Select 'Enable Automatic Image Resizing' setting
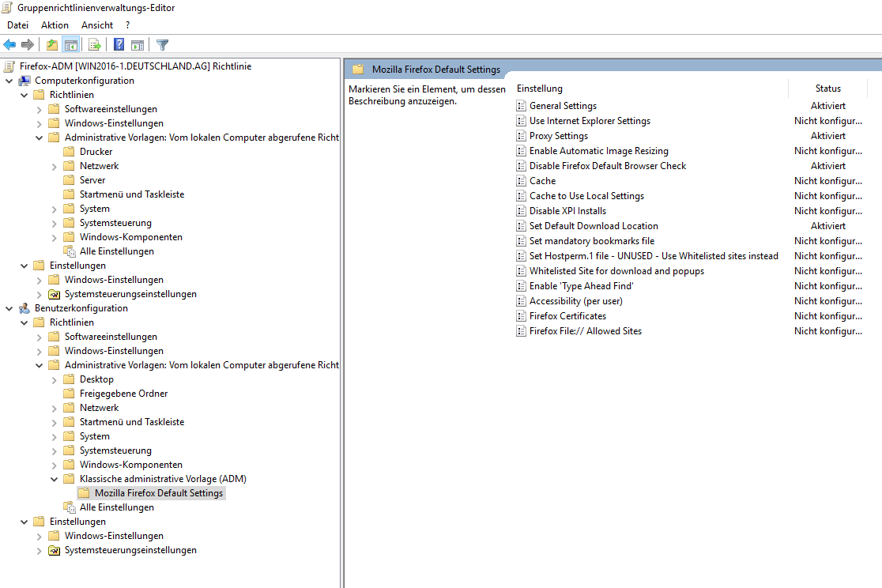This screenshot has height=588, width=882. pyautogui.click(x=598, y=151)
